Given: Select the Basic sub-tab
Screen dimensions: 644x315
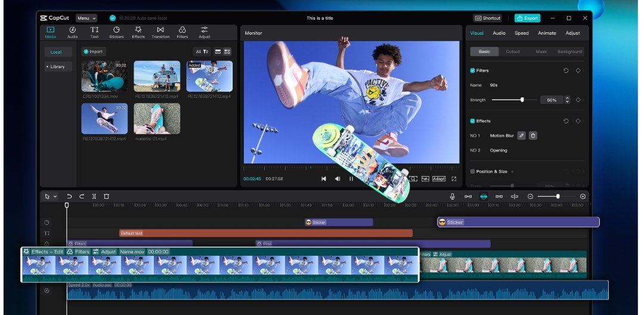Looking at the screenshot, I should pyautogui.click(x=484, y=52).
